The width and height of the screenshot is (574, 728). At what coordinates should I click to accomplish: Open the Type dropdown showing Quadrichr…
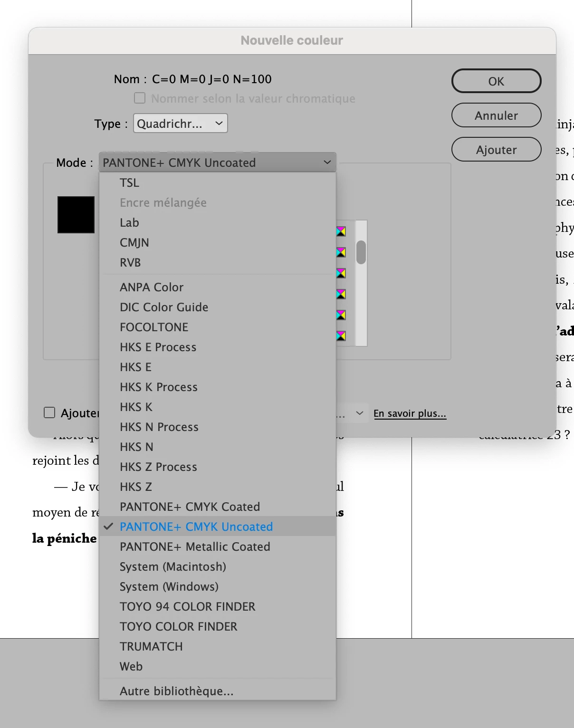(x=181, y=124)
